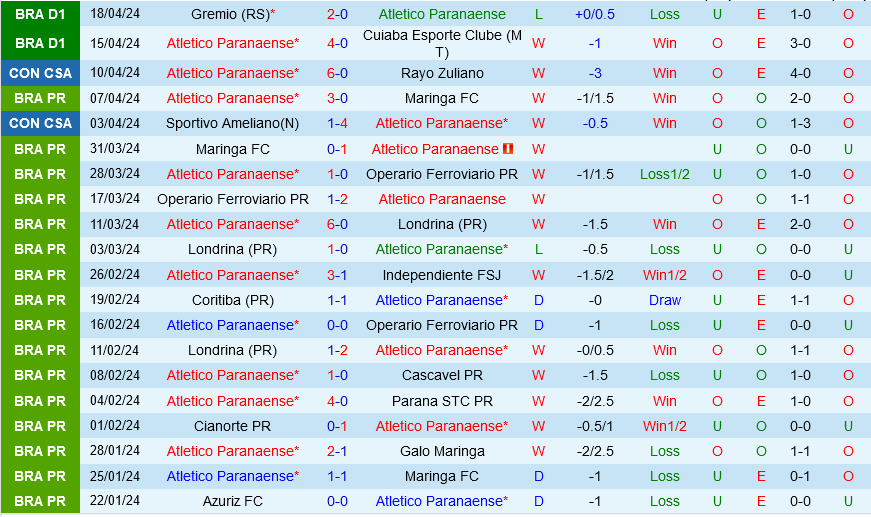Open Parana STC PR team page
Image resolution: width=871 pixels, height=517 pixels.
point(442,401)
